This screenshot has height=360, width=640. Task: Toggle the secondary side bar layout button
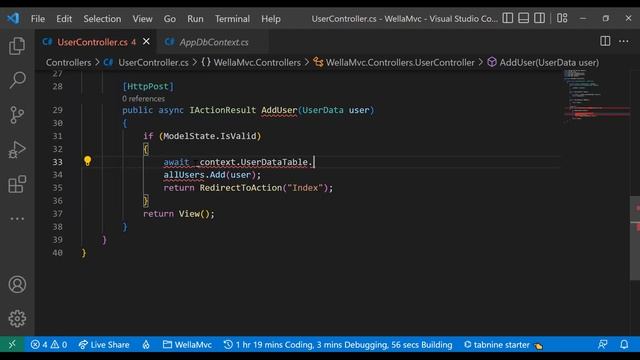540,18
